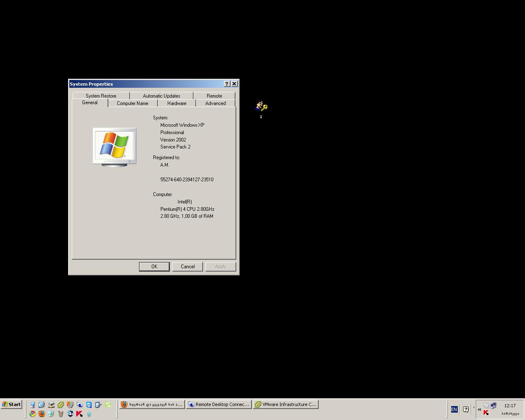This screenshot has height=420, width=525.
Task: Click the 'Pentium(R) 4 CPU 2.80GHz' text
Action: 187,209
